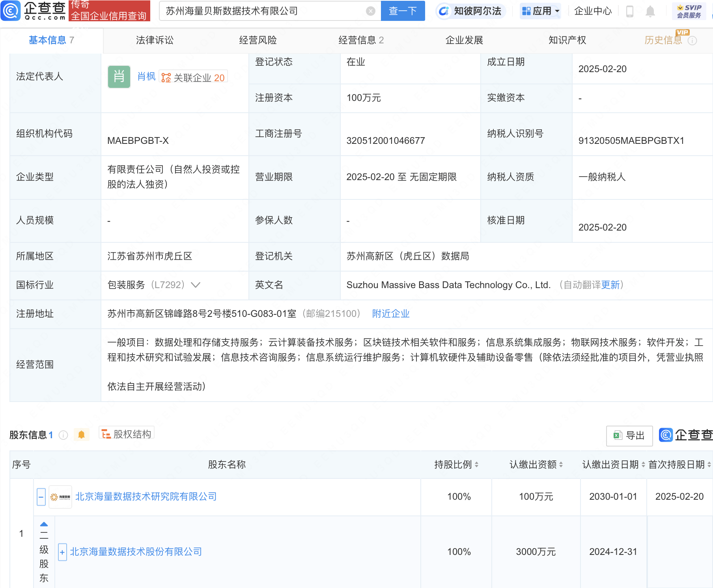713x588 pixels.
Task: Click the shareholder alert bell icon
Action: tap(81, 434)
